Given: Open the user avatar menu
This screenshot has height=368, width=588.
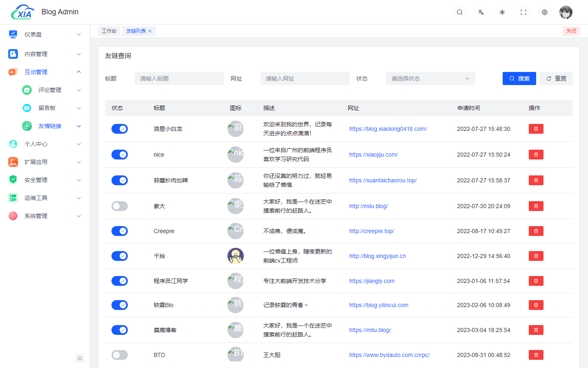Looking at the screenshot, I should 566,12.
